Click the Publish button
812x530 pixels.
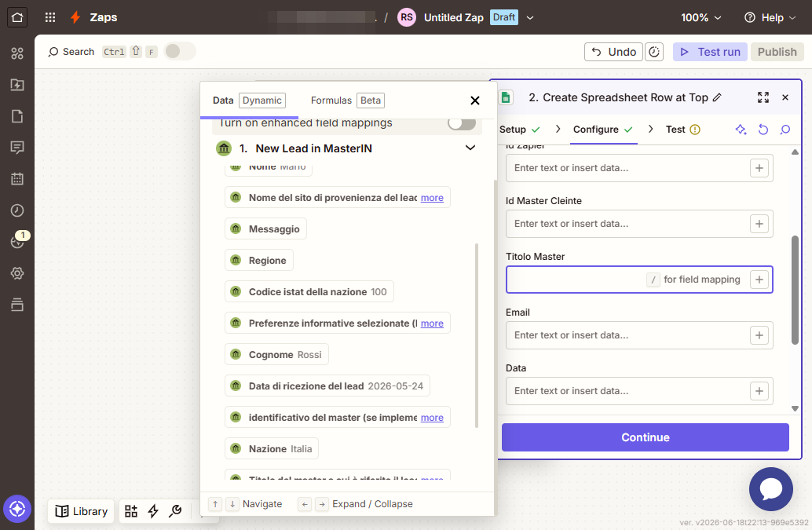777,52
